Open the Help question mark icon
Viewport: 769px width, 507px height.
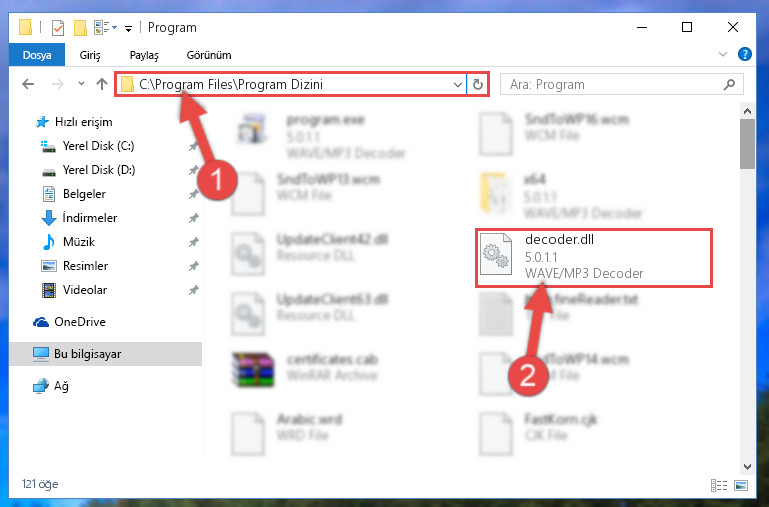pyautogui.click(x=744, y=54)
